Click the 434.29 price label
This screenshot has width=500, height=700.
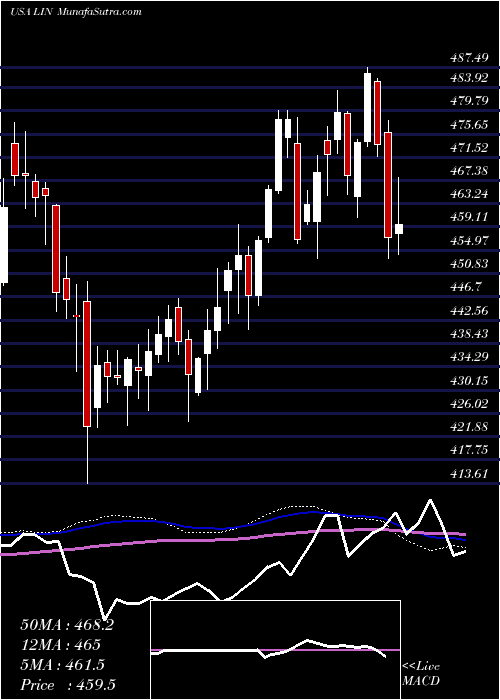(x=469, y=357)
